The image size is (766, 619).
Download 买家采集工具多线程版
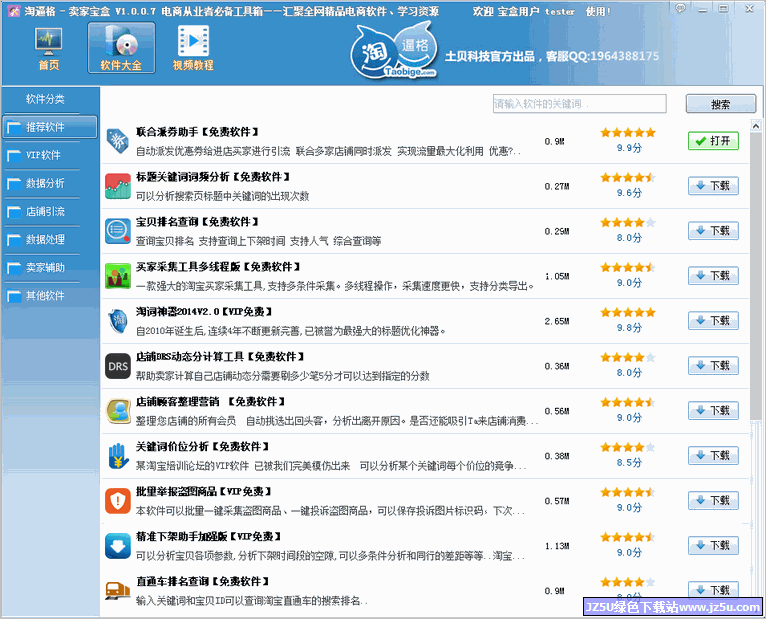[x=713, y=276]
